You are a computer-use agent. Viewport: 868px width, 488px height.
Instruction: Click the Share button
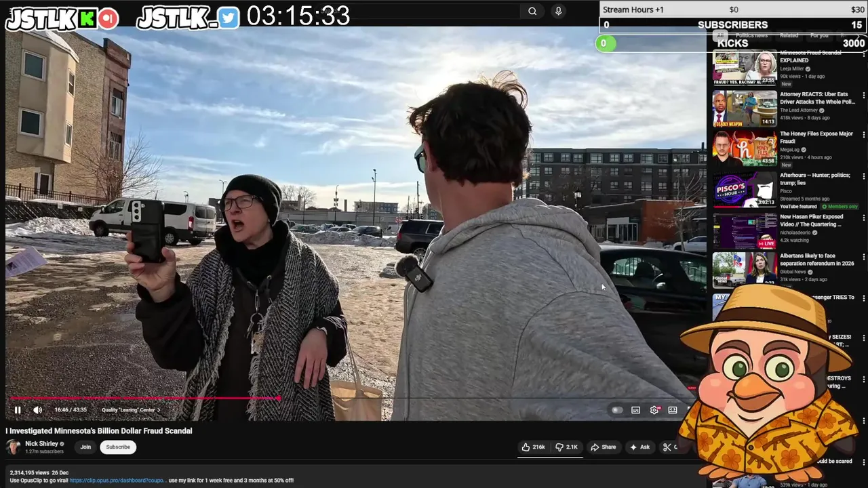604,447
